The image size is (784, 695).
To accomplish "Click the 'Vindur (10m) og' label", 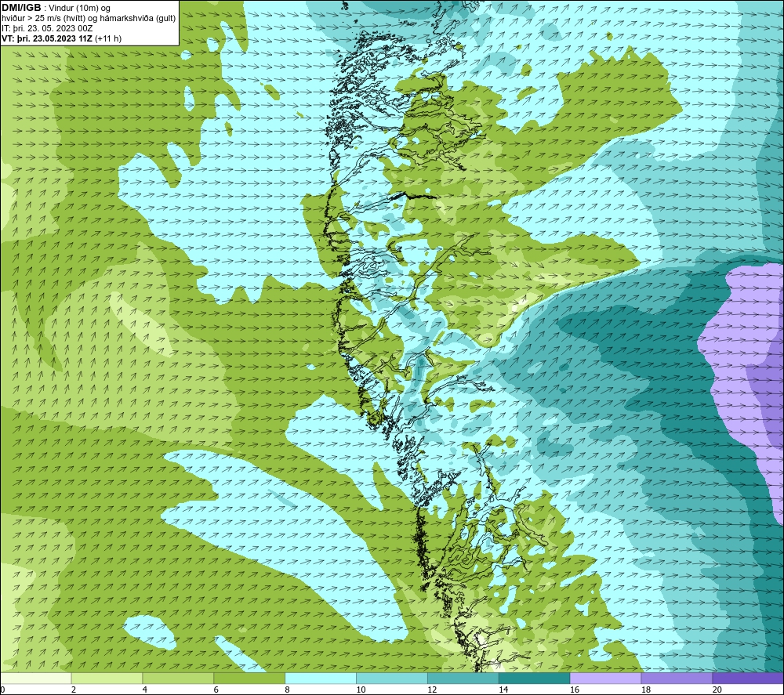I will pos(79,8).
